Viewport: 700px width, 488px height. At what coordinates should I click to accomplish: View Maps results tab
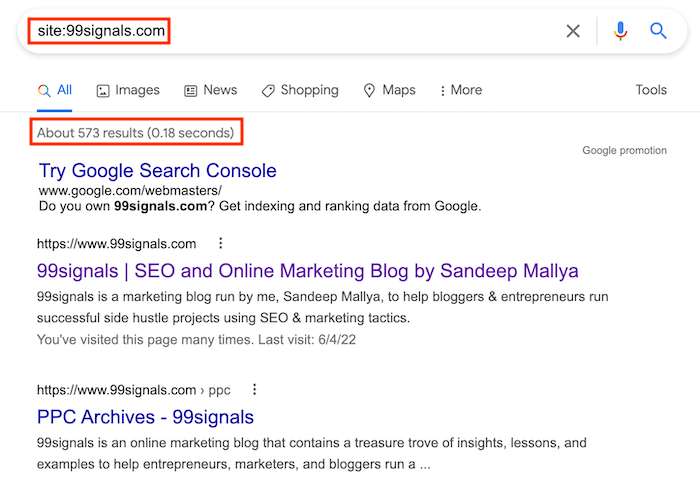[x=389, y=90]
